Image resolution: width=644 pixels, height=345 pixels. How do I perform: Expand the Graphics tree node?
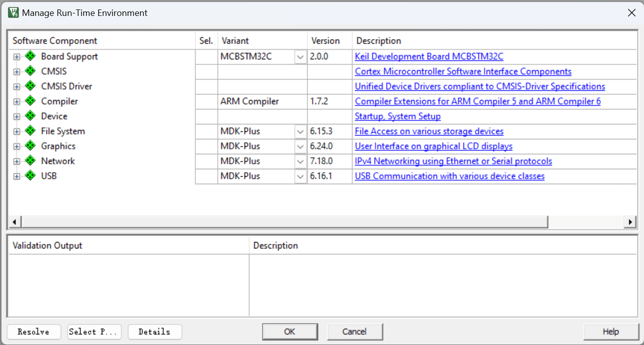[17, 146]
